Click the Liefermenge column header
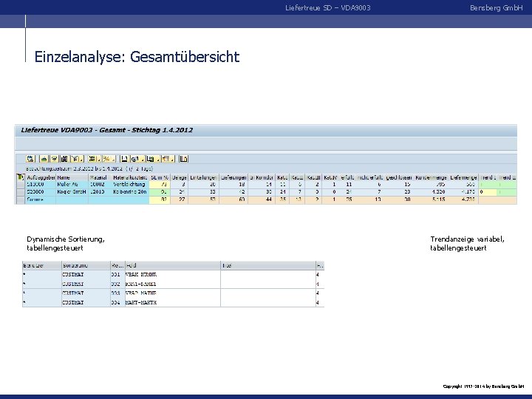The width and height of the screenshot is (532, 399). click(x=463, y=177)
